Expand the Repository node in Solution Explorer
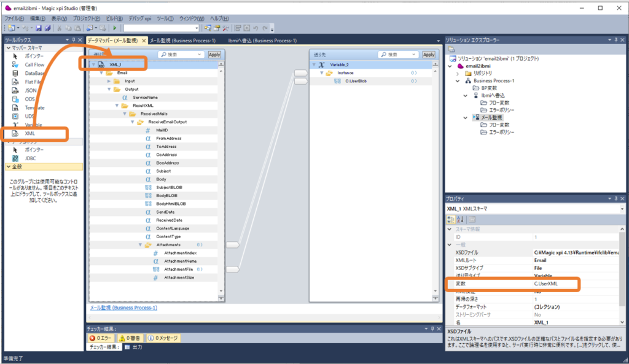The width and height of the screenshot is (629, 364). click(458, 74)
